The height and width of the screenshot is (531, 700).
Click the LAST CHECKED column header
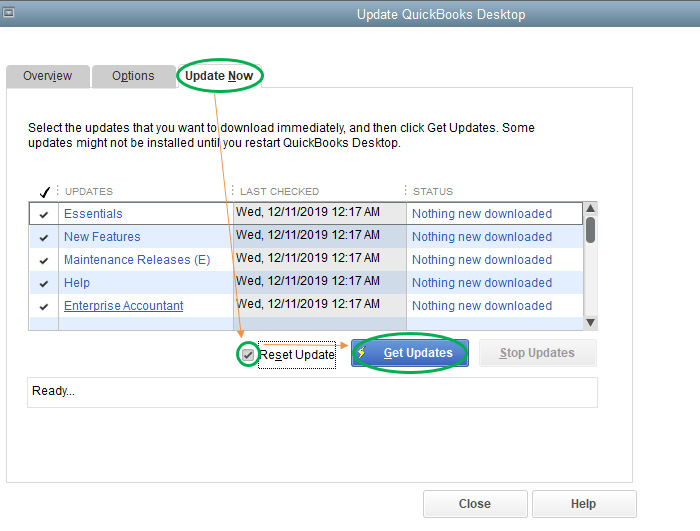(279, 192)
